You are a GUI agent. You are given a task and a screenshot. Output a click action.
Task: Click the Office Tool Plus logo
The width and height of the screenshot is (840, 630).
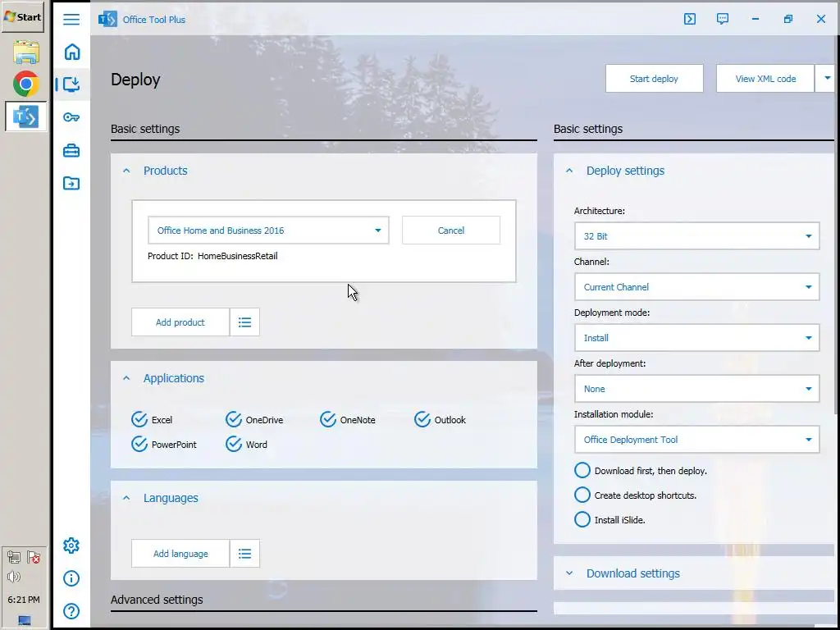[107, 20]
